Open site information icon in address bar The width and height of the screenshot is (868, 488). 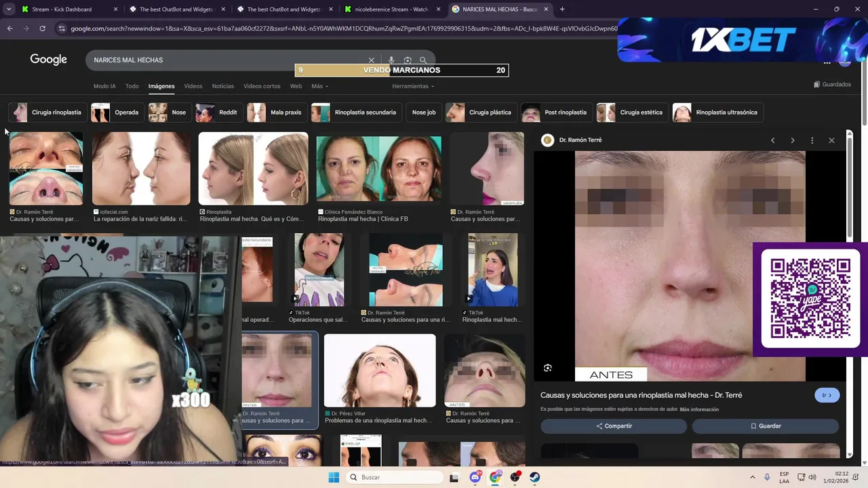[x=62, y=28]
